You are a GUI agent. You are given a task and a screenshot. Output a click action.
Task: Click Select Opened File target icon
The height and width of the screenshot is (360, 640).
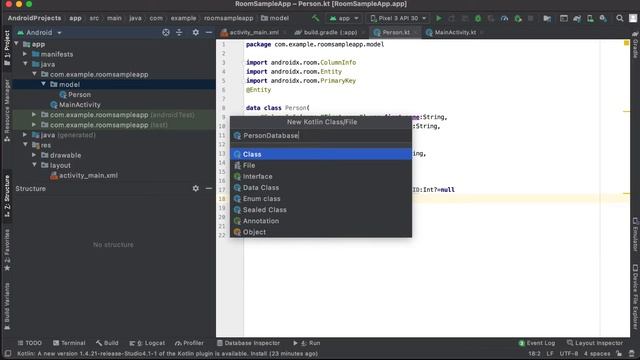[x=166, y=32]
